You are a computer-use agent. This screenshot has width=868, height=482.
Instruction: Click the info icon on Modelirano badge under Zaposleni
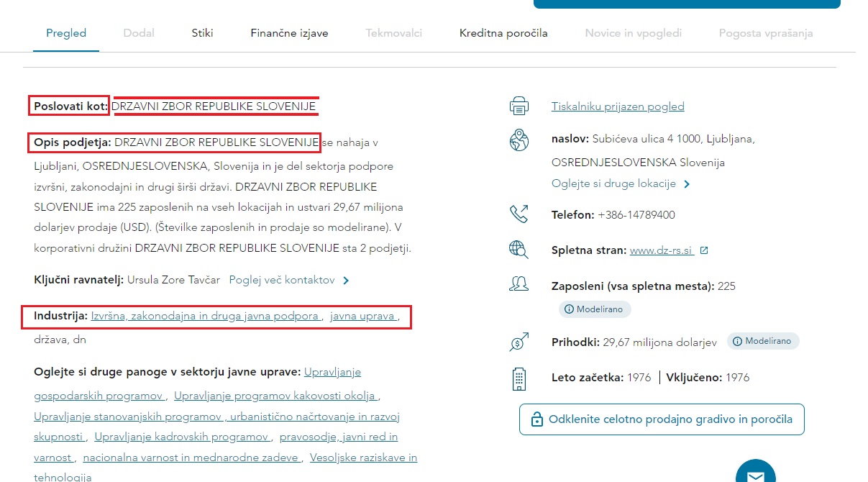(569, 309)
